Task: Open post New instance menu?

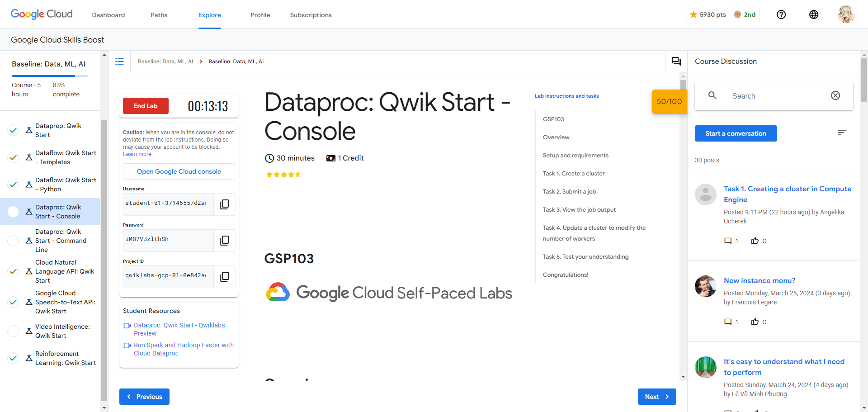Action: [x=759, y=280]
